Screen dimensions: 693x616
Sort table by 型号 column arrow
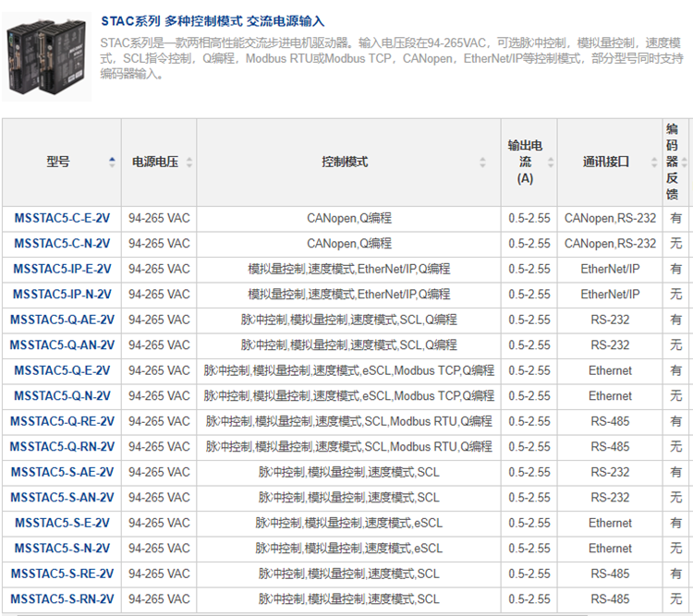(112, 163)
